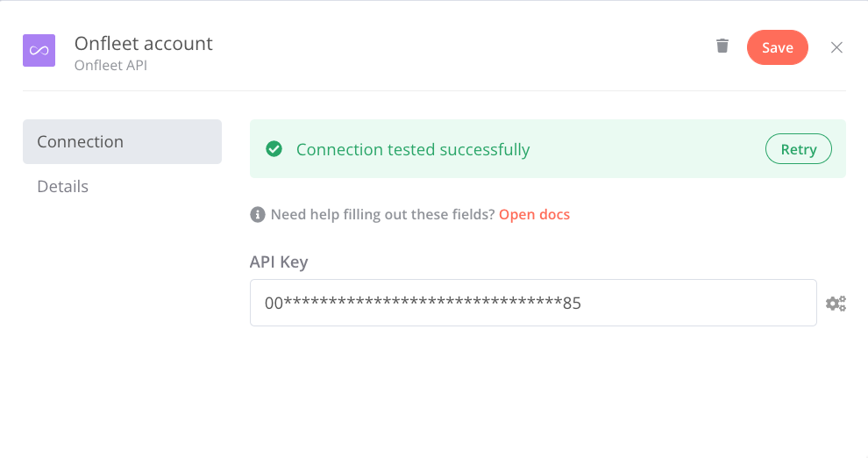The image size is (868, 458).
Task: Save the Onfleet credential
Action: pyautogui.click(x=777, y=47)
